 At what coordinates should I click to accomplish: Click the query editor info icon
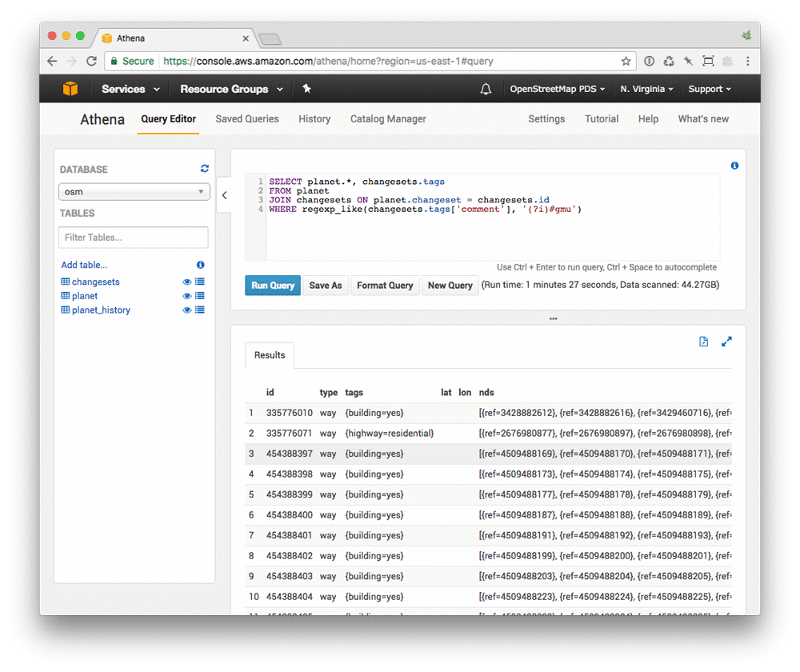pos(734,166)
